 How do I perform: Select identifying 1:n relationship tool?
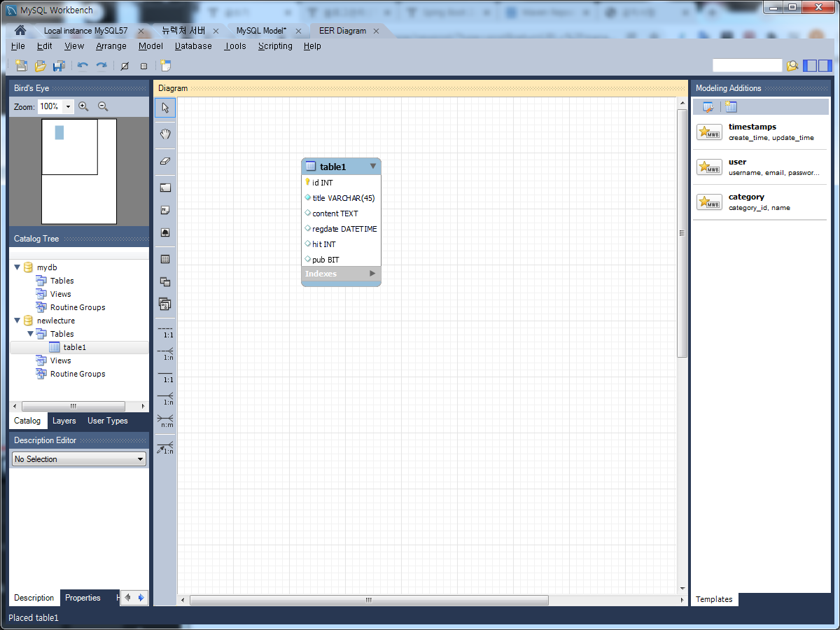point(165,399)
